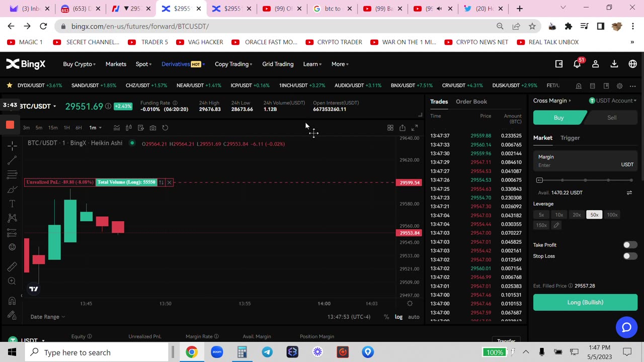Toggle auto scale on chart
This screenshot has height=362, width=644.
point(414,317)
